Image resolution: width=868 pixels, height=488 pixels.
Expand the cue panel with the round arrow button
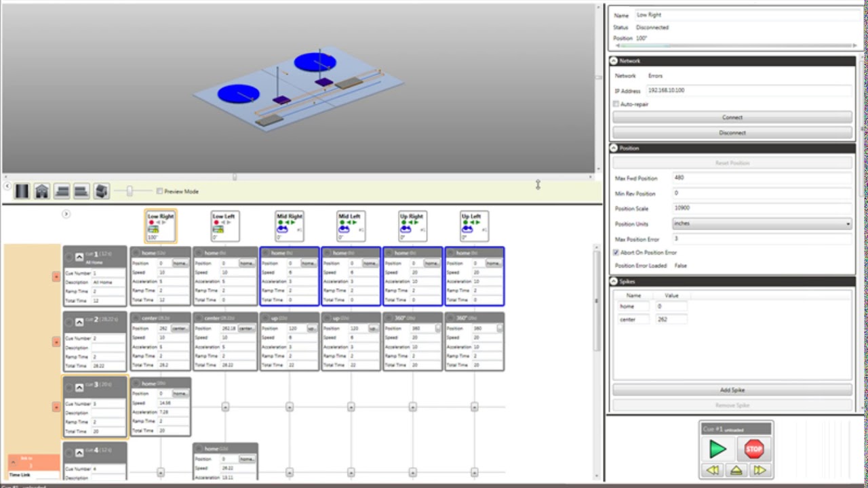pyautogui.click(x=66, y=214)
